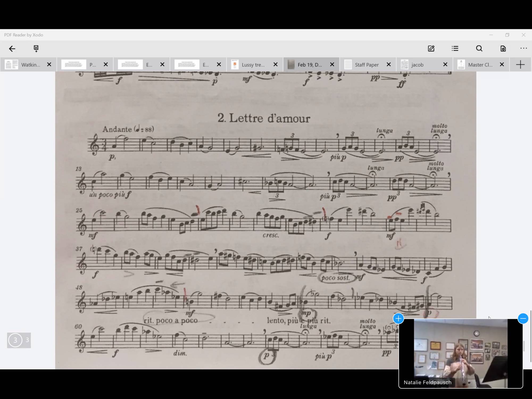Open the annotation edit tool
This screenshot has width=532, height=399.
(x=431, y=48)
